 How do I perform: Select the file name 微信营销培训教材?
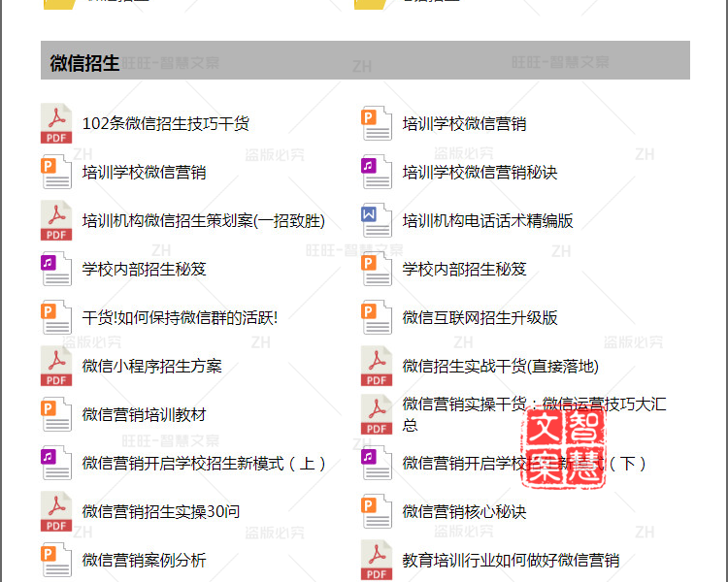click(144, 414)
